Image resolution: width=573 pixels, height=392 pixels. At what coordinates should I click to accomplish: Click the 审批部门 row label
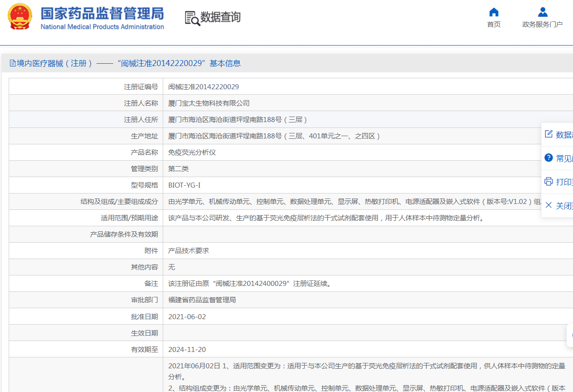click(x=145, y=300)
